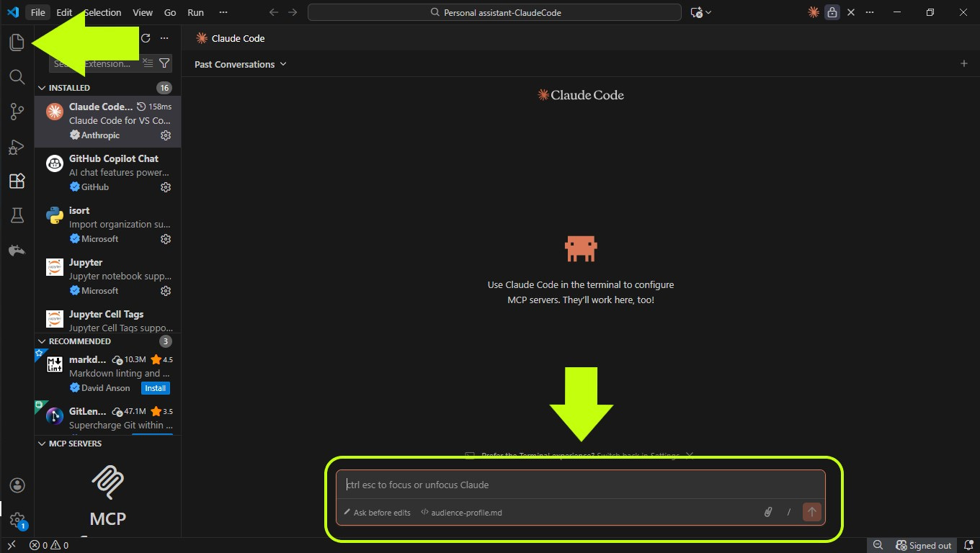The height and width of the screenshot is (553, 980).
Task: Open the Search view in activity bar
Action: pyautogui.click(x=17, y=77)
